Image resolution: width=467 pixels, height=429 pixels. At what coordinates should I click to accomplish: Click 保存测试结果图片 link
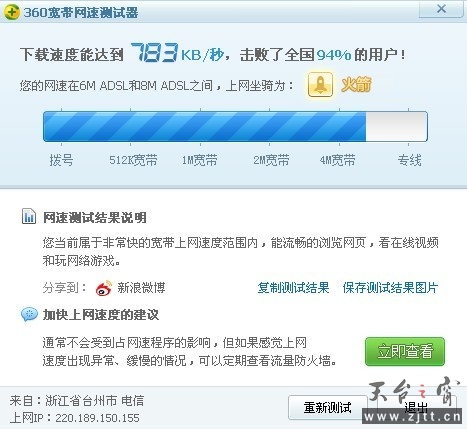tap(390, 288)
